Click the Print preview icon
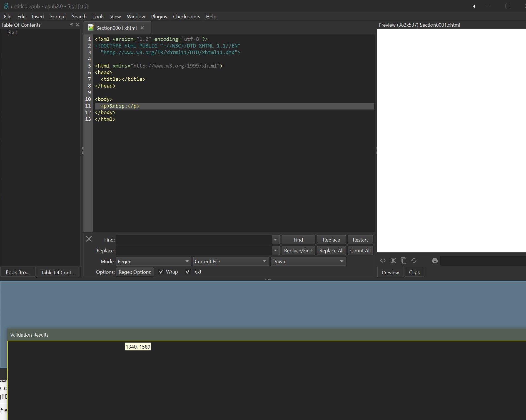This screenshot has width=526, height=420. click(435, 260)
